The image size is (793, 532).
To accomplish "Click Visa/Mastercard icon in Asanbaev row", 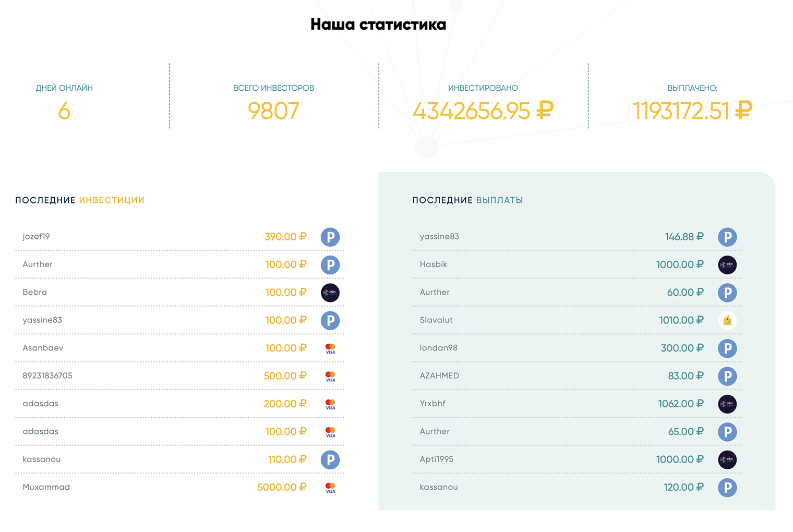I will point(330,348).
